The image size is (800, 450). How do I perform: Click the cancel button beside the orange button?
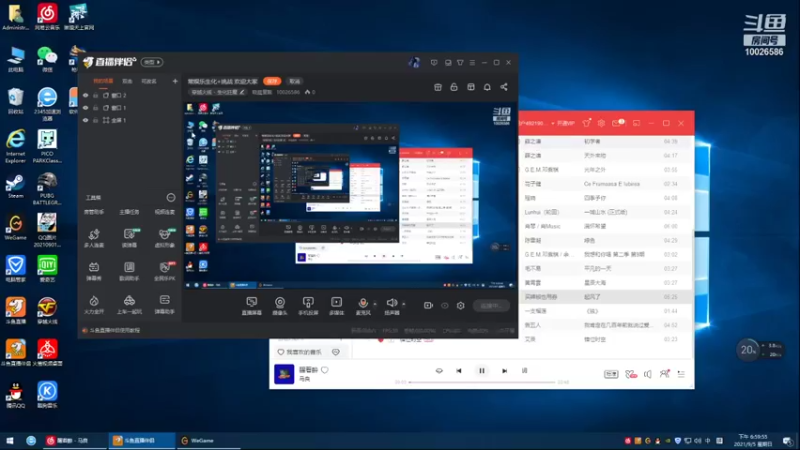click(x=294, y=81)
